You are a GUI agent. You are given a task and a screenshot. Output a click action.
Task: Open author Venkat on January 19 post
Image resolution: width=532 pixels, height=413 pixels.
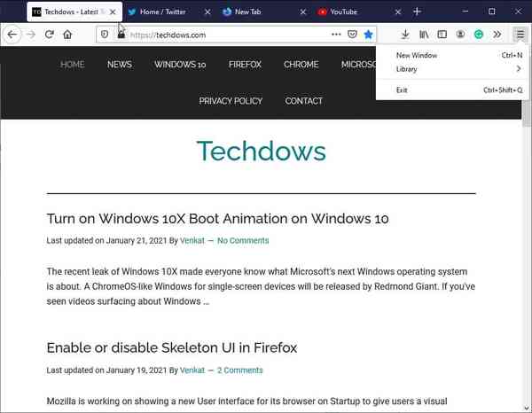click(192, 370)
